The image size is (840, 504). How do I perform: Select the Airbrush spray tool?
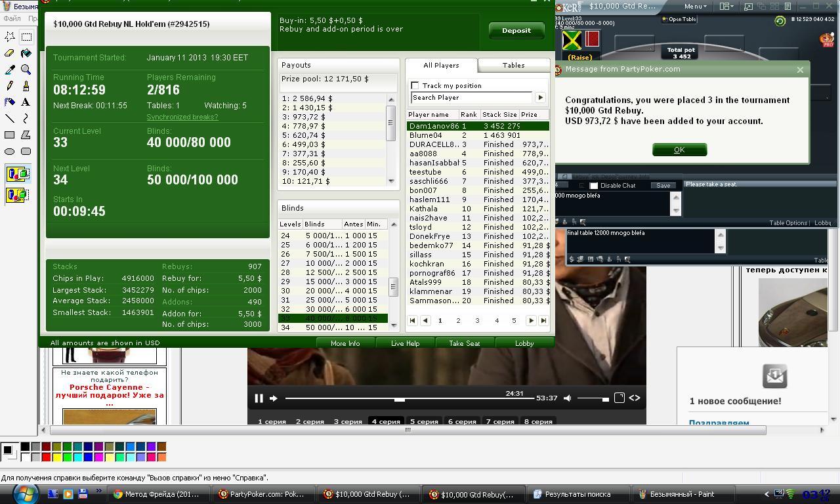tap(10, 102)
